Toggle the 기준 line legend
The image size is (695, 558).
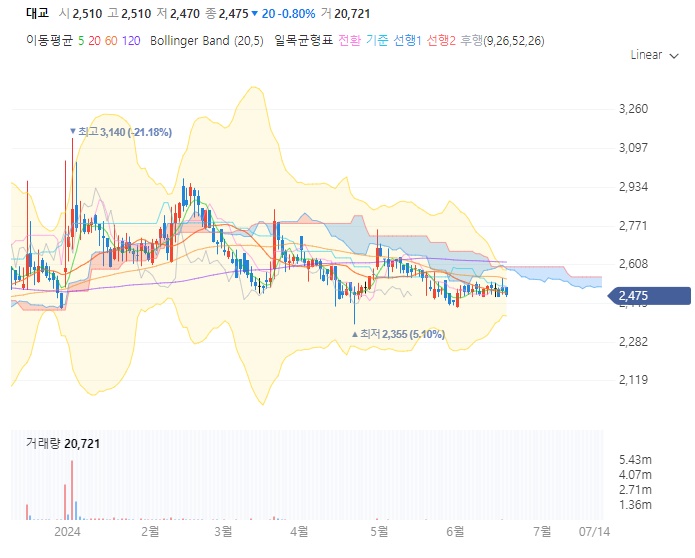pos(377,41)
